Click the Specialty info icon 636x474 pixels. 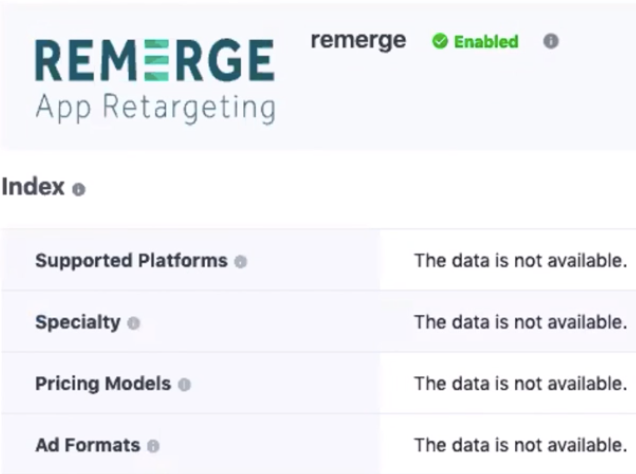[x=134, y=323]
